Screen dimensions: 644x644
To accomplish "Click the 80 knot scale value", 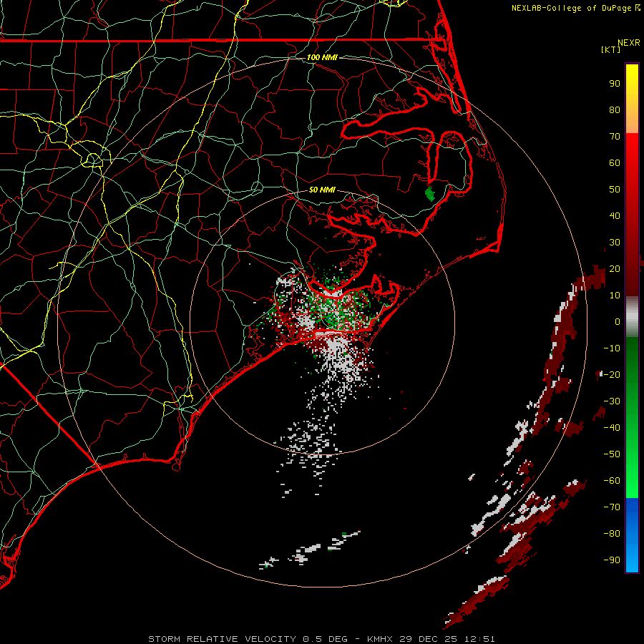I will (x=615, y=109).
